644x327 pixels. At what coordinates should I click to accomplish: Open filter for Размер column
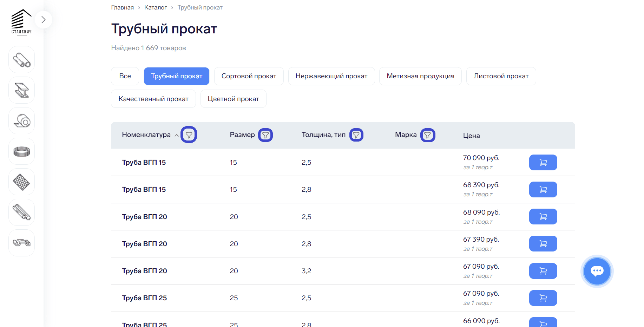click(x=265, y=135)
